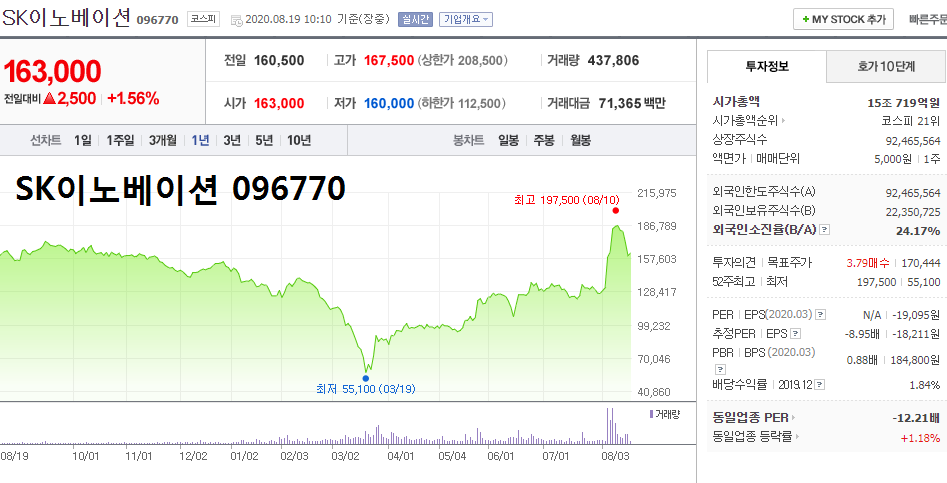Screen dimensions: 947x483
Task: Click the 거래대금 value 71,365 백만
Action: pos(632,103)
